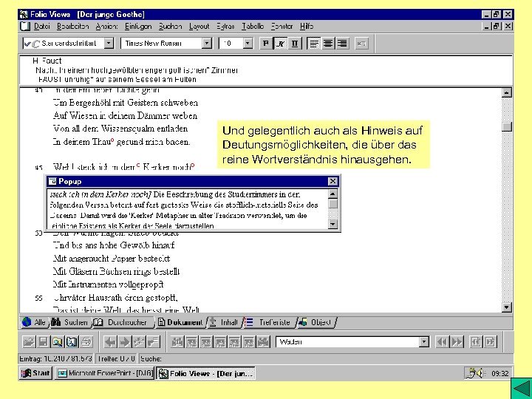Open the Hilfe menu
532x399 pixels.
[x=307, y=26]
